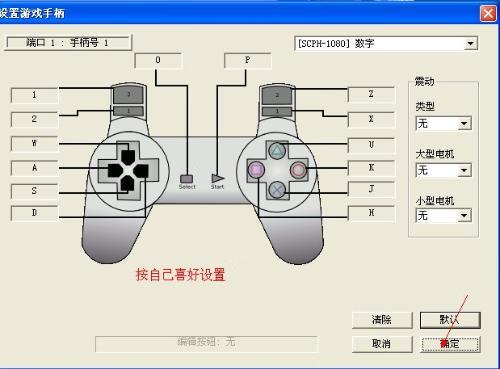
Task: Click the square button on the gamepad
Action: pos(256,170)
